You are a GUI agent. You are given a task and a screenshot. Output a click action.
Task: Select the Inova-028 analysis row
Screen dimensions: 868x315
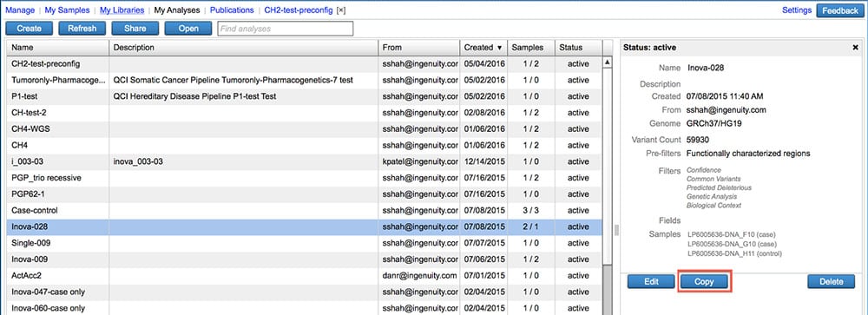click(x=304, y=226)
